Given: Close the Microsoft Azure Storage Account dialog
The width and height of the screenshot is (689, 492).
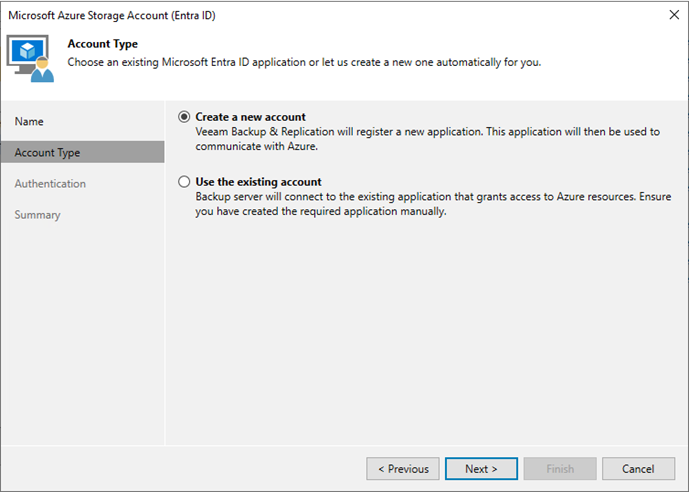Looking at the screenshot, I should click(668, 16).
